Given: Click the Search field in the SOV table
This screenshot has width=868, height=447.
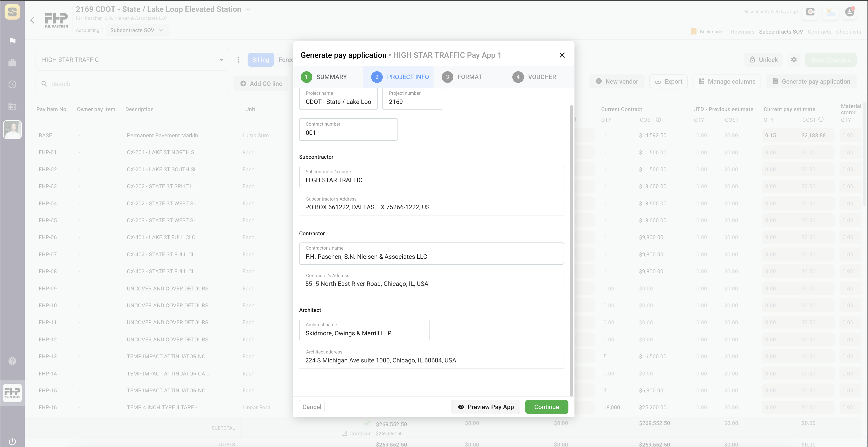Looking at the screenshot, I should click(x=132, y=84).
